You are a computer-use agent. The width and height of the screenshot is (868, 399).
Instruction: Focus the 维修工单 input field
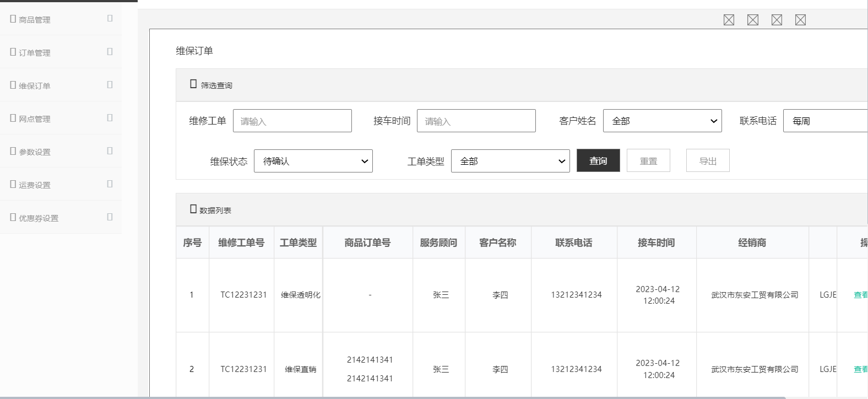292,121
